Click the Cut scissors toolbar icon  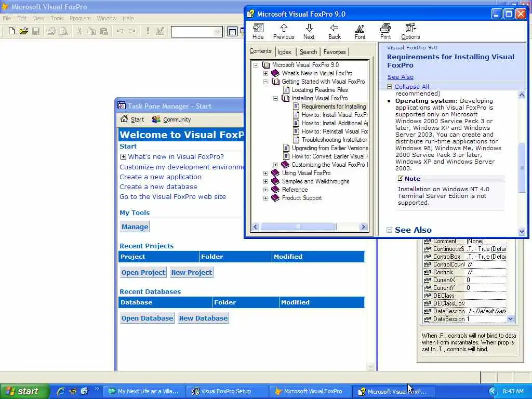pos(79,32)
